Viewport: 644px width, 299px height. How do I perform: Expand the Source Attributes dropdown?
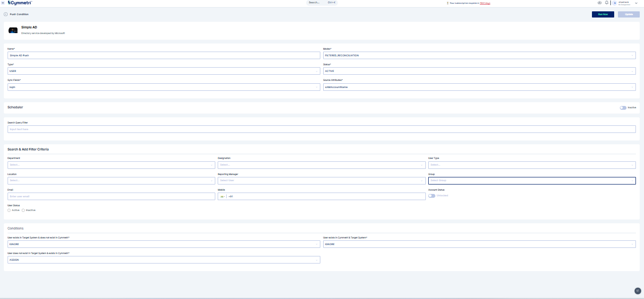pos(479,87)
